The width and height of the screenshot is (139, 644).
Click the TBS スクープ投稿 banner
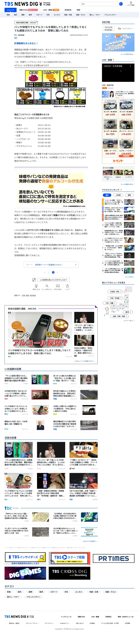point(69,558)
